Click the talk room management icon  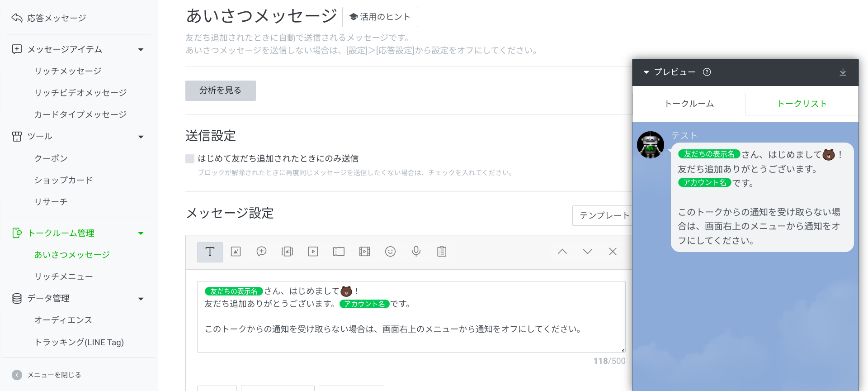17,233
